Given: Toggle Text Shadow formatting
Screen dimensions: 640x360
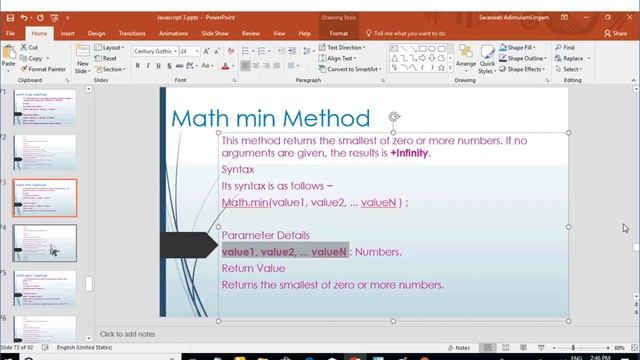Looking at the screenshot, I should (169, 66).
